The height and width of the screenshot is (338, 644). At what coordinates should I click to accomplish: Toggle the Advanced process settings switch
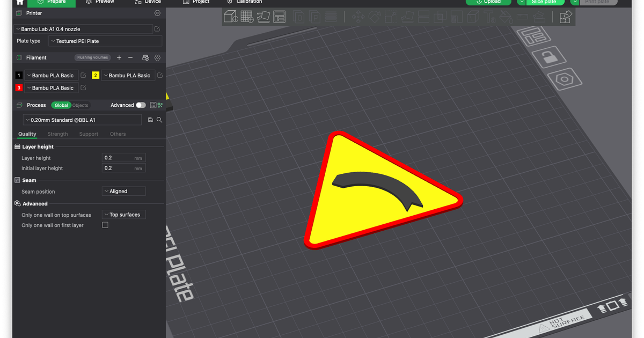[x=141, y=105]
